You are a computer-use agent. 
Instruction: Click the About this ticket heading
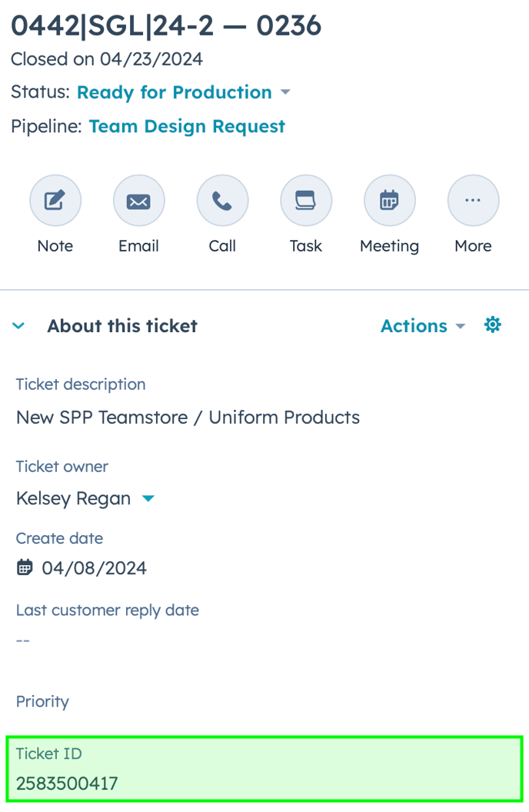pyautogui.click(x=122, y=326)
